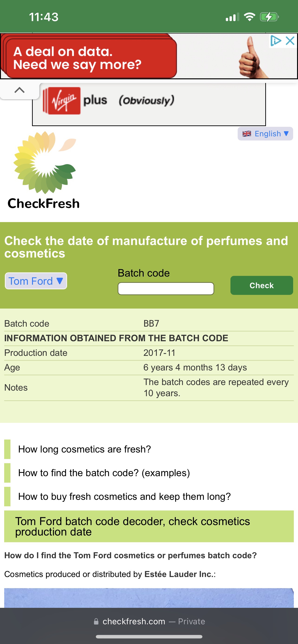The height and width of the screenshot is (644, 298).
Task: Tap the checkfresh.com address bar
Action: coord(149,621)
